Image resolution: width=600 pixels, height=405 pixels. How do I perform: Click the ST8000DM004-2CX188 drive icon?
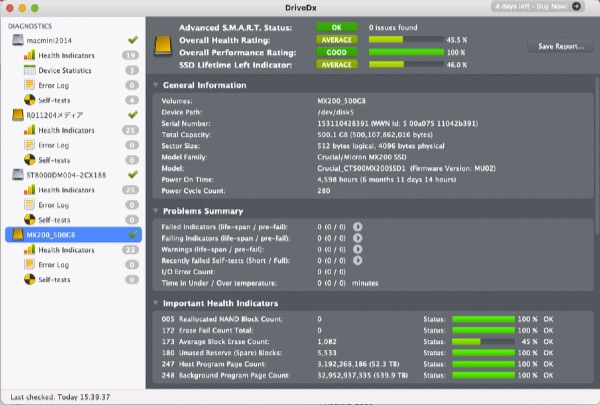point(18,175)
